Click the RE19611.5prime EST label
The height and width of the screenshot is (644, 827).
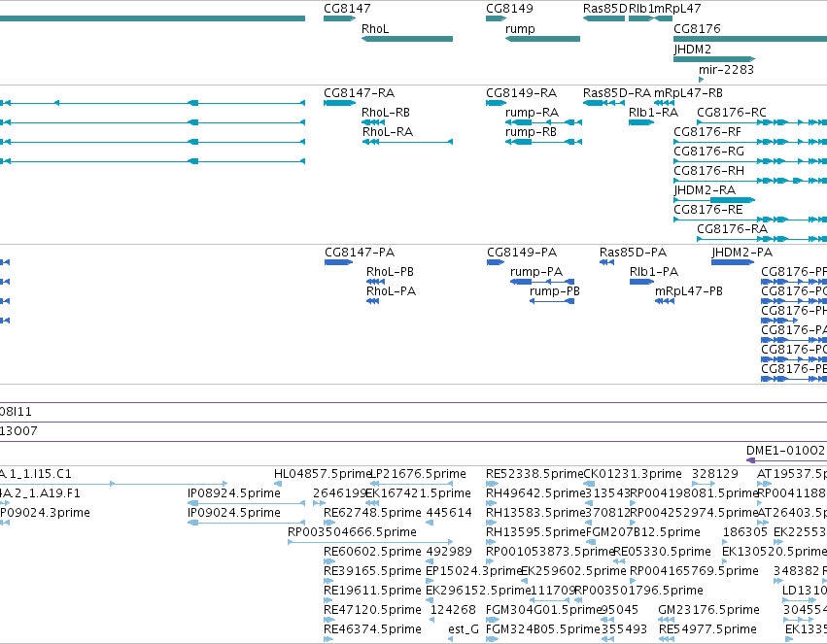(x=372, y=592)
